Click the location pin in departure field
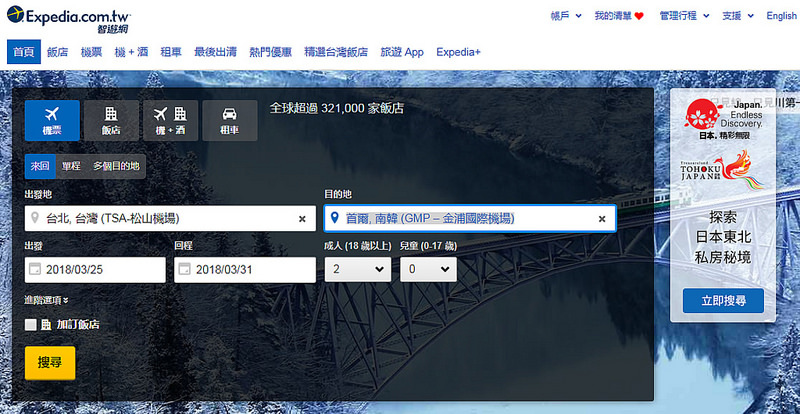800x414 pixels. point(35,218)
